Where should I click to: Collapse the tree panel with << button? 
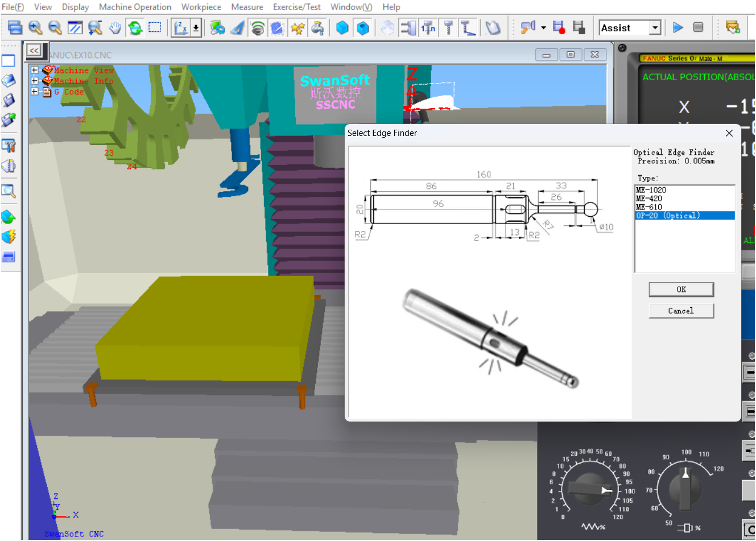click(34, 51)
